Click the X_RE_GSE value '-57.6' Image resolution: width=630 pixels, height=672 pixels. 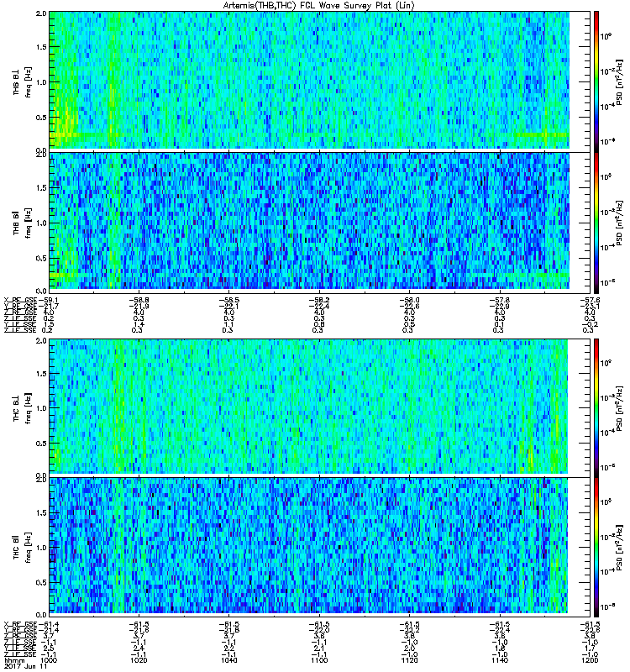pos(590,300)
